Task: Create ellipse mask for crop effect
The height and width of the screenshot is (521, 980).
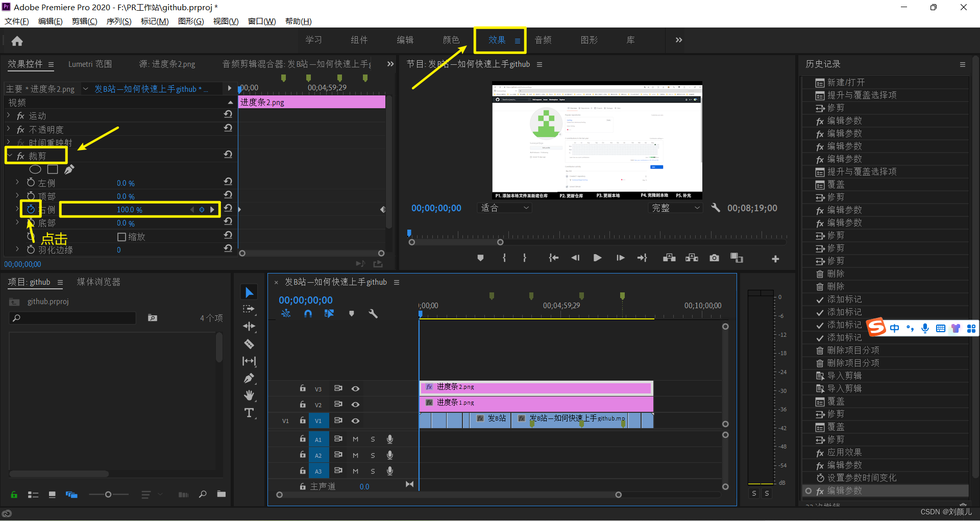Action: point(35,169)
